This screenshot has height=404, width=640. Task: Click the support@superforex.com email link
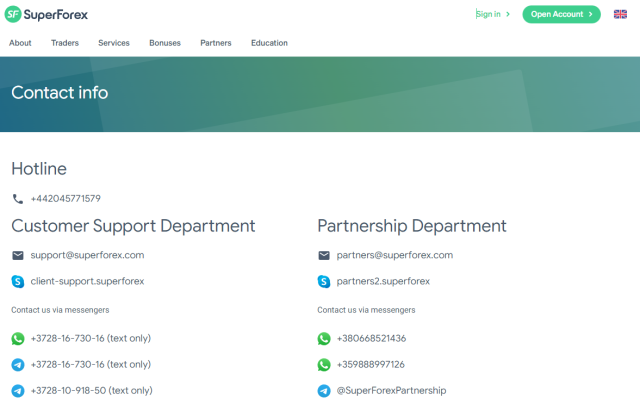point(87,255)
